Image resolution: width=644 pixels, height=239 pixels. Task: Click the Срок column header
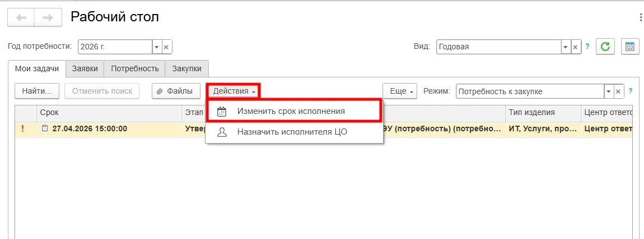pos(109,113)
